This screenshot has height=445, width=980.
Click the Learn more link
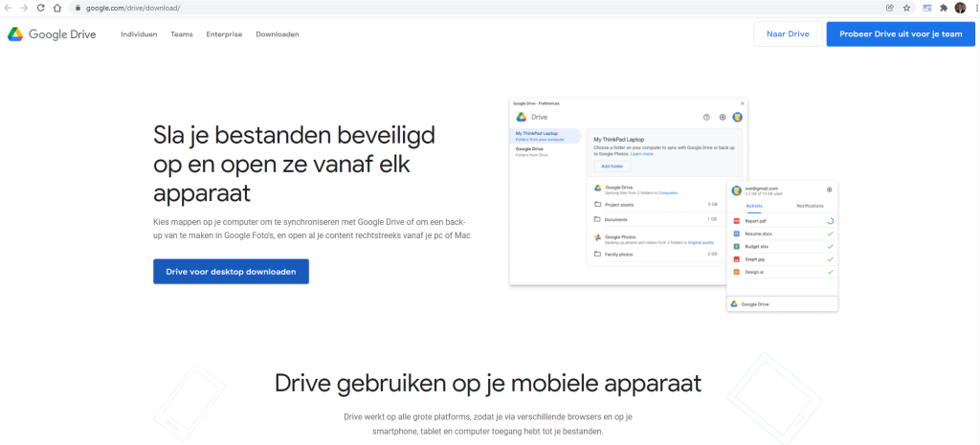(x=642, y=154)
